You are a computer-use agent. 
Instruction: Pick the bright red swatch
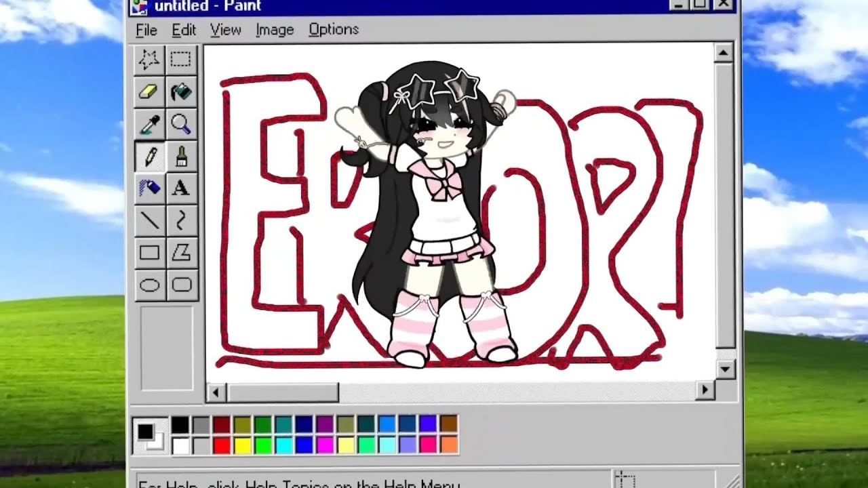point(222,445)
